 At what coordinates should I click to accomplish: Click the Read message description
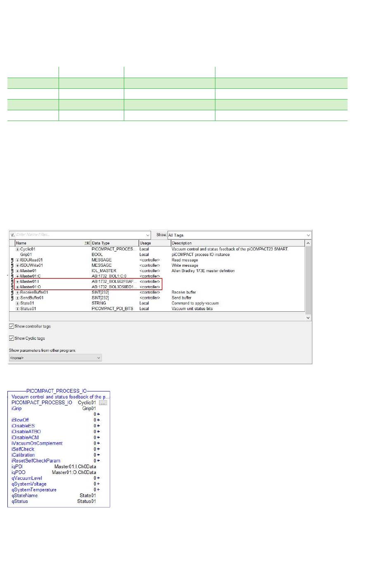coord(185,260)
